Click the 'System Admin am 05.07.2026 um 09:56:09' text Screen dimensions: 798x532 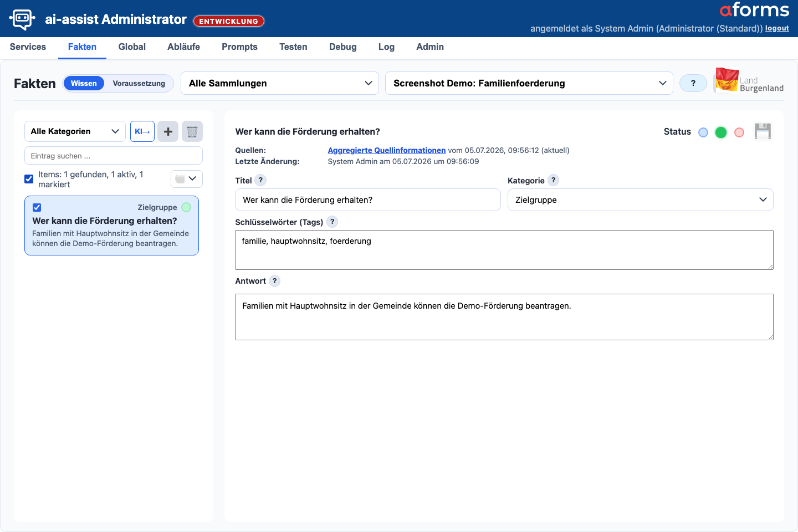click(x=403, y=161)
